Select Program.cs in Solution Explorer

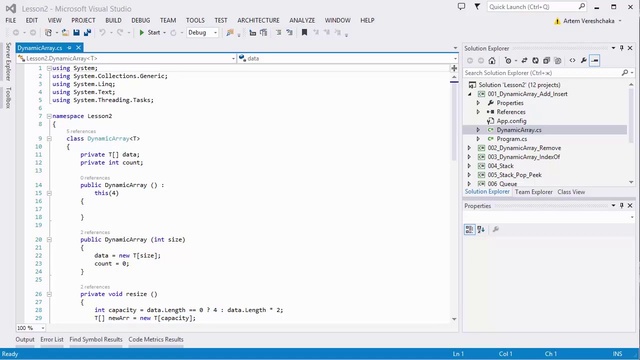coord(511,139)
